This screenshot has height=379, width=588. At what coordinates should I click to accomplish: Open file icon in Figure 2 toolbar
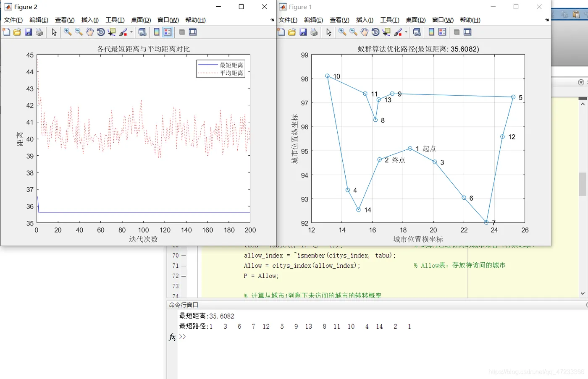click(17, 32)
